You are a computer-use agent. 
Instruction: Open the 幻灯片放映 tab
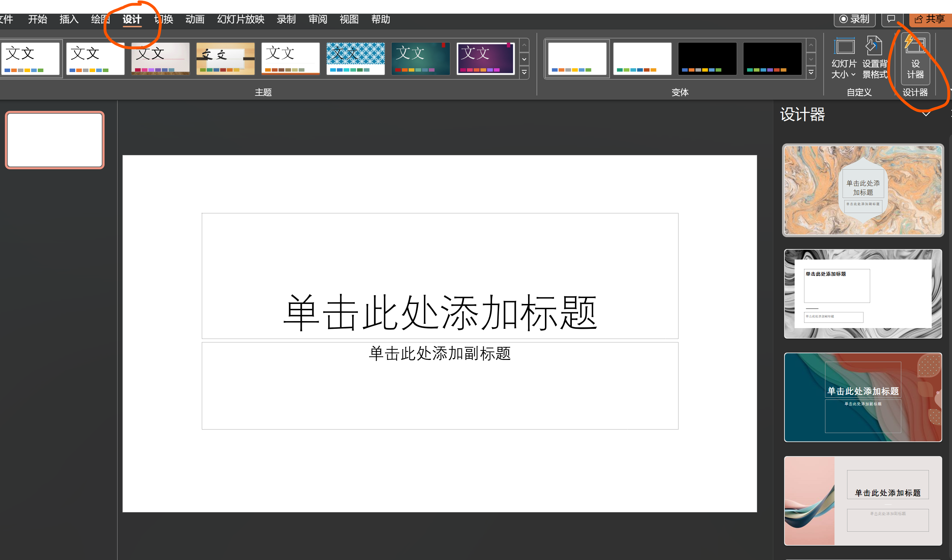point(241,19)
